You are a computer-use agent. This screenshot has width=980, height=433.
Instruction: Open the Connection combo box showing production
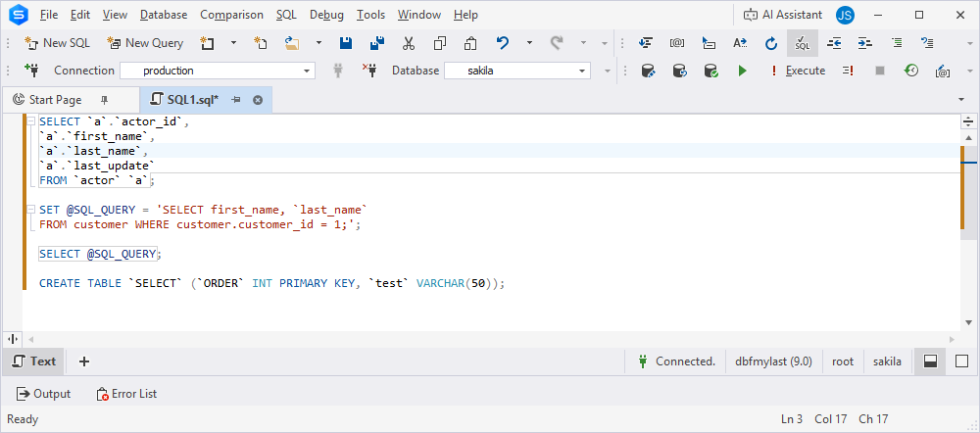[x=218, y=71]
